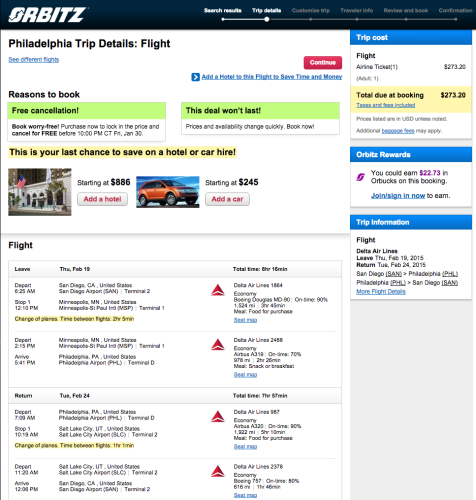Click the Orbitz Rewards purple swirl icon
476x500 pixels.
361,177
